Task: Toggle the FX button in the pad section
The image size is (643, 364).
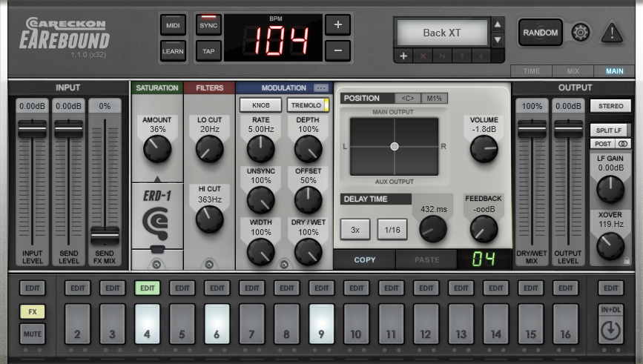Action: [x=33, y=312]
